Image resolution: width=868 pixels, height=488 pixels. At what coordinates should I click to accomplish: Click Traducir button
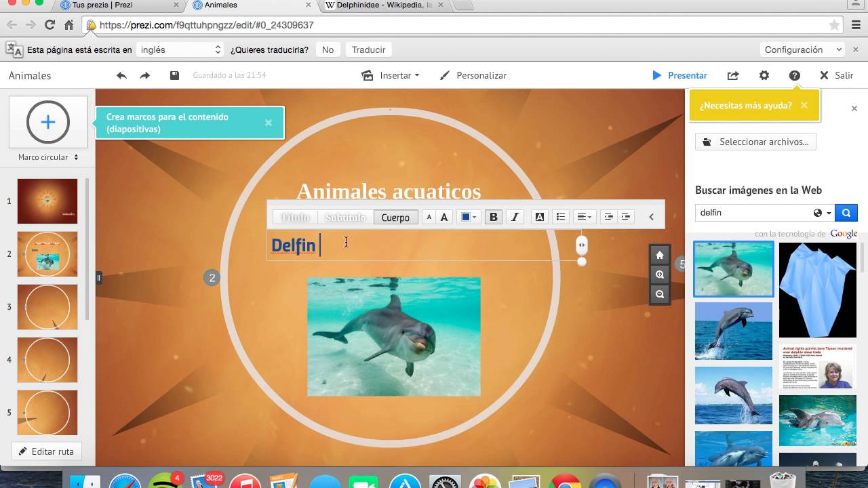tap(369, 49)
